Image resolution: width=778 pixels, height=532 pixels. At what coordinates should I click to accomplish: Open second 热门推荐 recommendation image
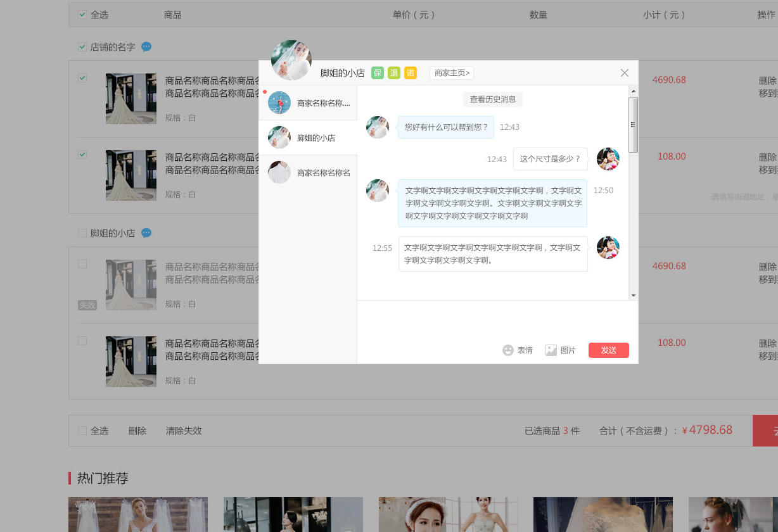click(293, 514)
